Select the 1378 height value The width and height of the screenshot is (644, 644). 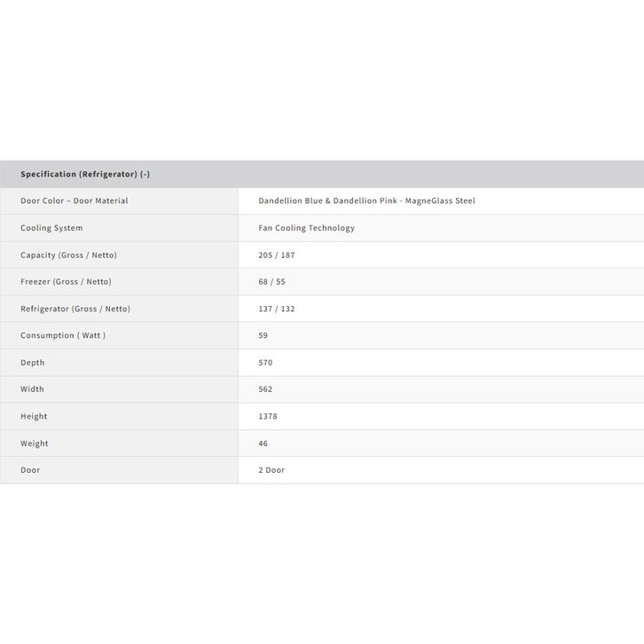coord(268,416)
